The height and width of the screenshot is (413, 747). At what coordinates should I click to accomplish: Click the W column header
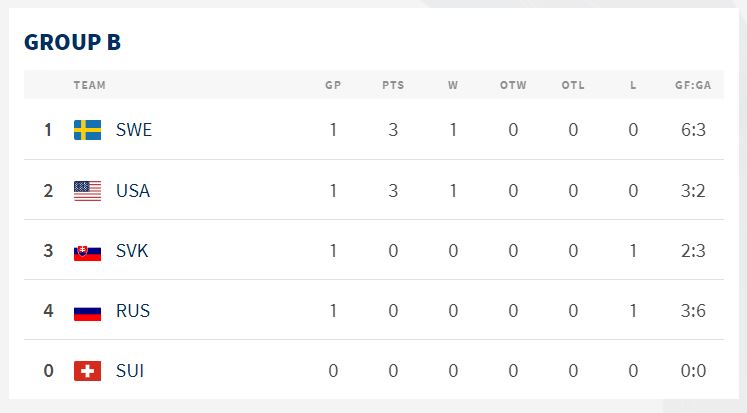(453, 85)
